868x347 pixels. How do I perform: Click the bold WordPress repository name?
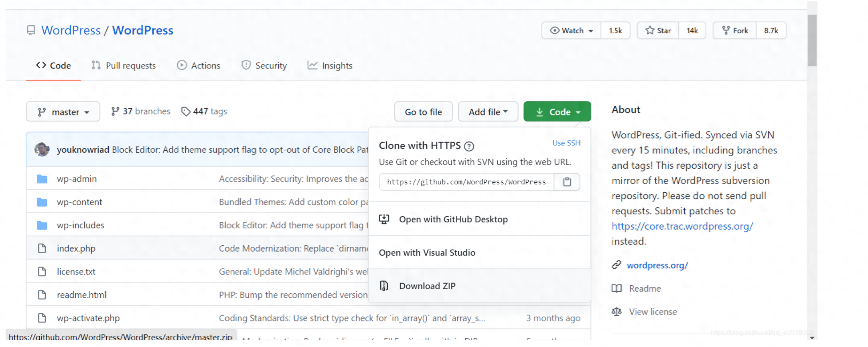[143, 30]
